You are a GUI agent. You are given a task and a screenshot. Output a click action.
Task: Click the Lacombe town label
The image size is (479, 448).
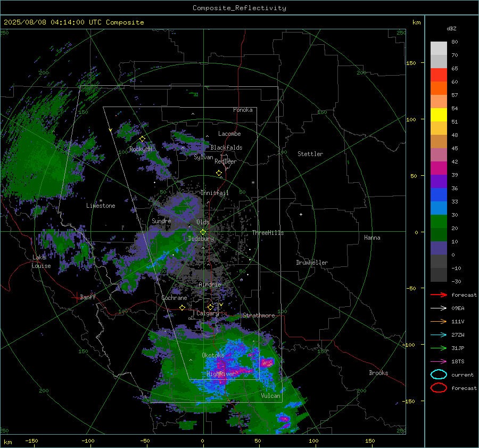pyautogui.click(x=229, y=134)
